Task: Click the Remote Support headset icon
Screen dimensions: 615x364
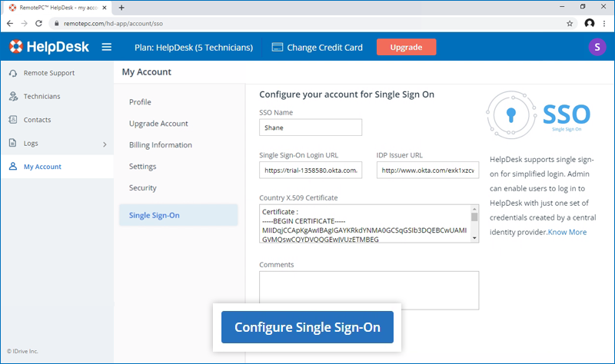Action: 13,74
